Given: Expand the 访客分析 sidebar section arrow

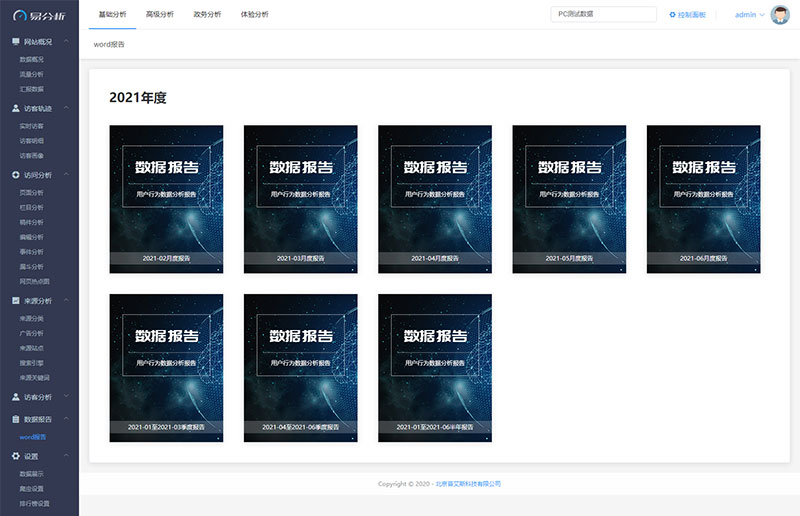Looking at the screenshot, I should pyautogui.click(x=66, y=396).
